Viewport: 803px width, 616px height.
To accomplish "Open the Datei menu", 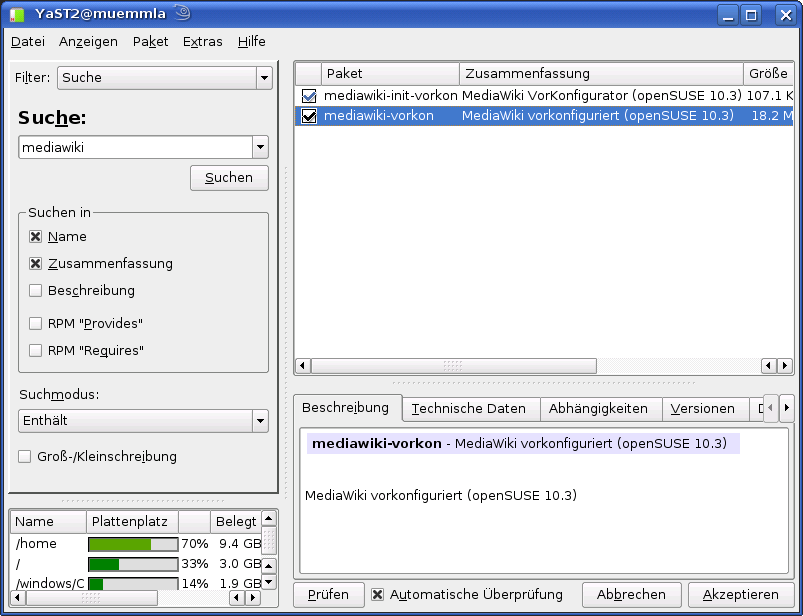I will pyautogui.click(x=28, y=41).
